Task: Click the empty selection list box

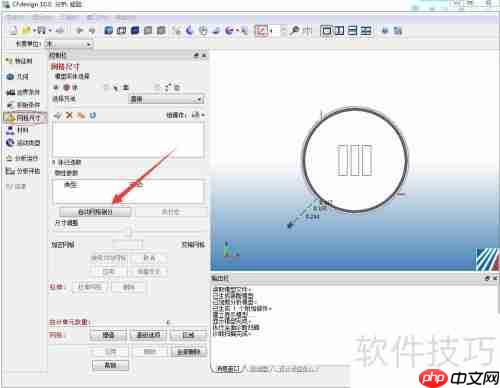Action: click(128, 139)
